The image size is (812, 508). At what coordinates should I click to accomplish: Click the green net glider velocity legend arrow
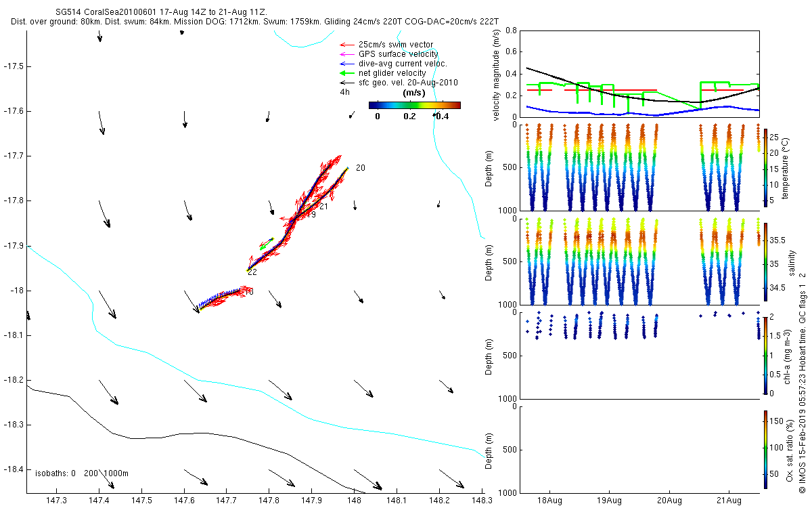pyautogui.click(x=347, y=73)
